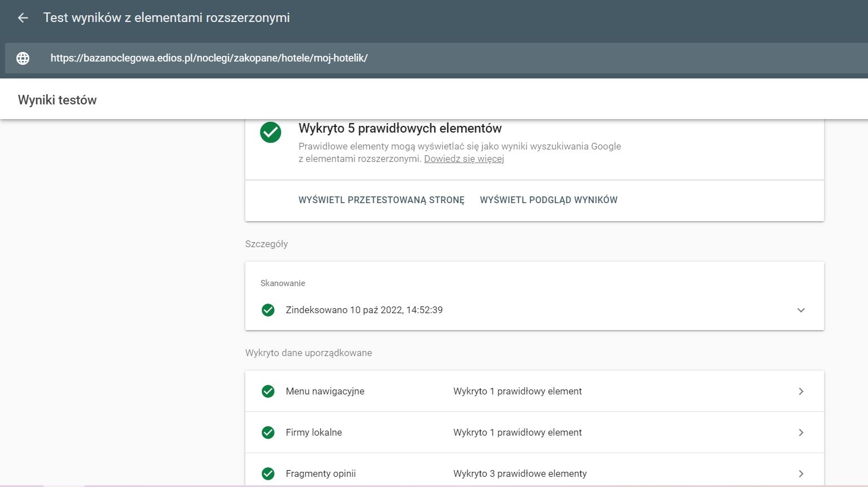Image resolution: width=868 pixels, height=487 pixels.
Task: Select the 'Fragmenty opinii' row label
Action: coord(320,473)
